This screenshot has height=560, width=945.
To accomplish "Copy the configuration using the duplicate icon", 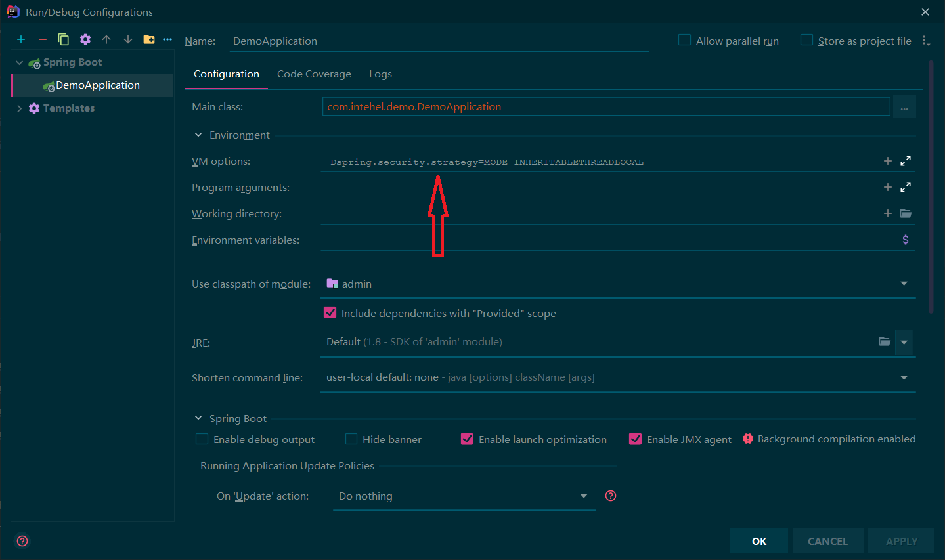I will [64, 39].
